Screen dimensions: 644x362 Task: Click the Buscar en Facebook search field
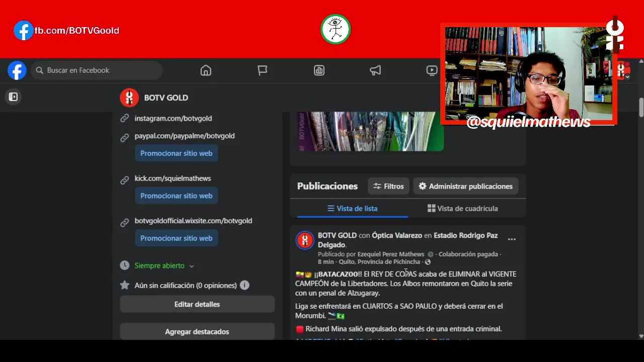point(97,70)
